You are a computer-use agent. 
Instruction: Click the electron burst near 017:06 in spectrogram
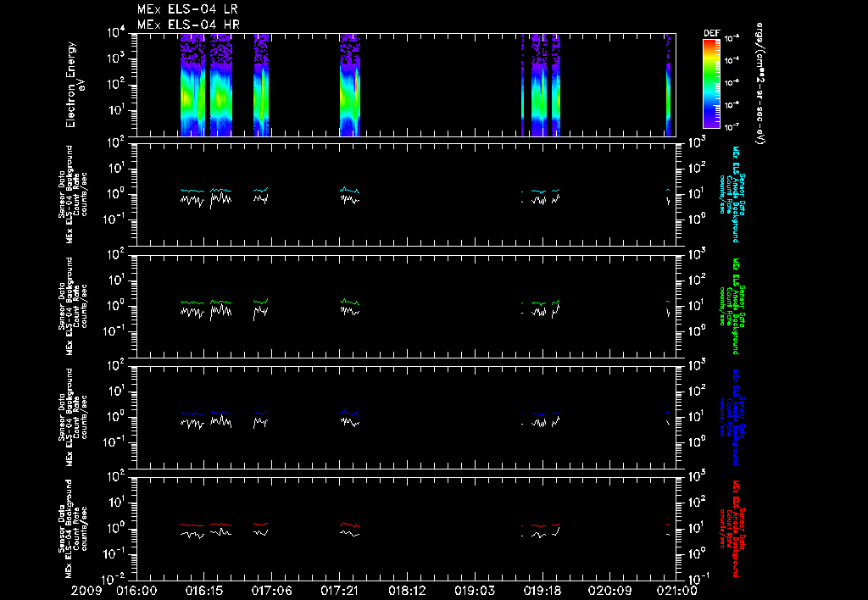pos(261,85)
